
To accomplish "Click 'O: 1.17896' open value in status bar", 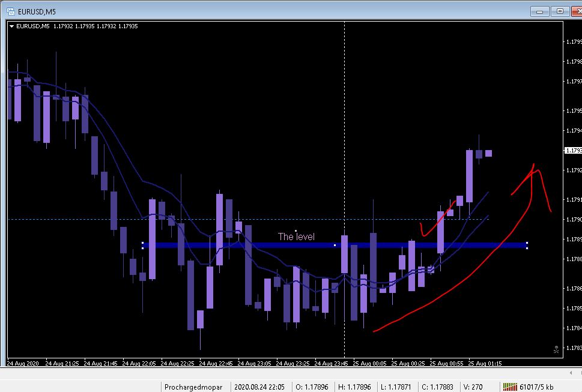I will (312, 387).
